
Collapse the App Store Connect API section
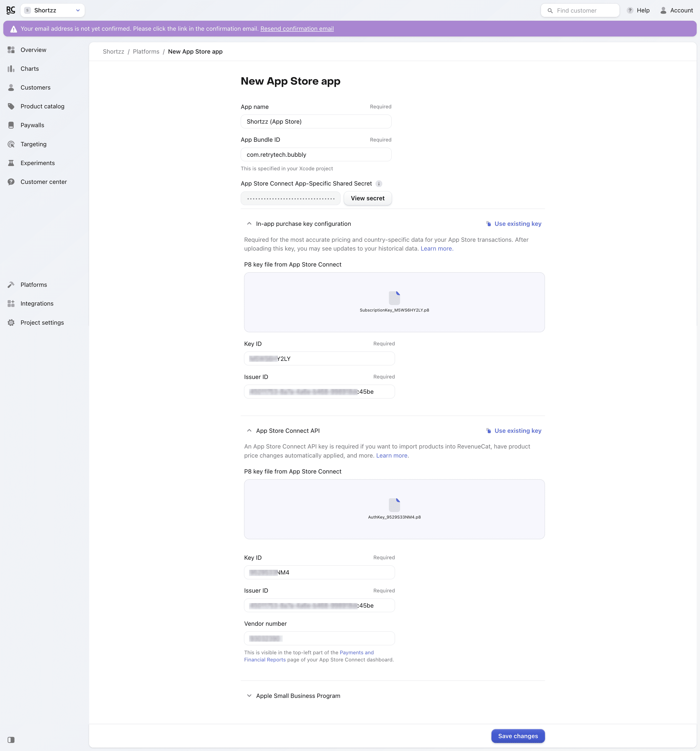(x=249, y=431)
